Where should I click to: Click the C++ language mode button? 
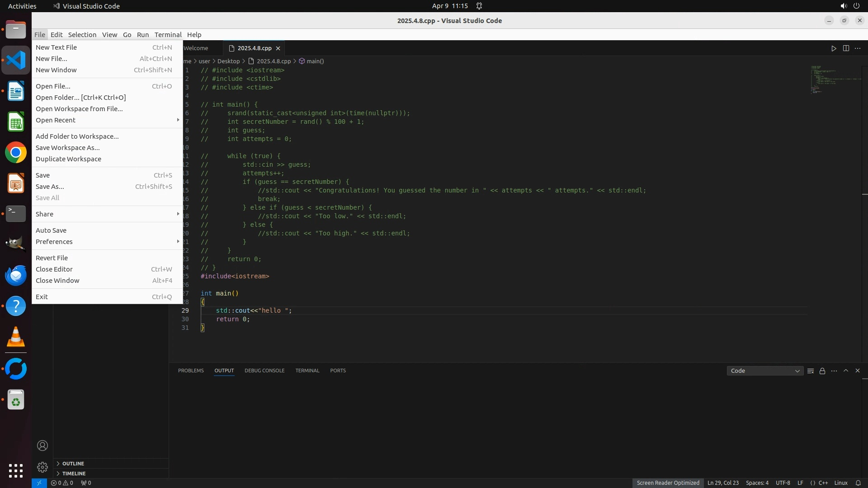(823, 483)
